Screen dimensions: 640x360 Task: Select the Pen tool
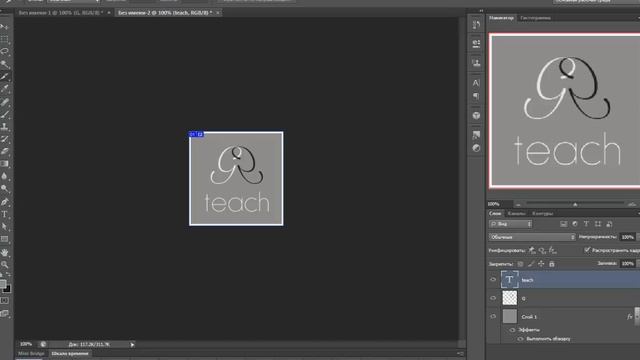tap(4, 202)
